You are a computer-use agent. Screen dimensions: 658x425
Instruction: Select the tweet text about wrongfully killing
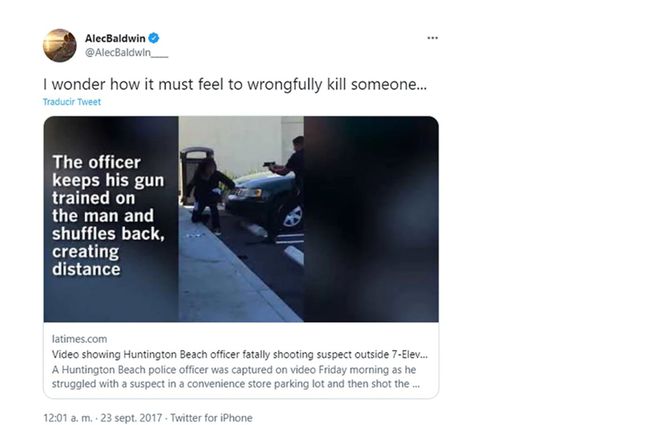pyautogui.click(x=234, y=84)
